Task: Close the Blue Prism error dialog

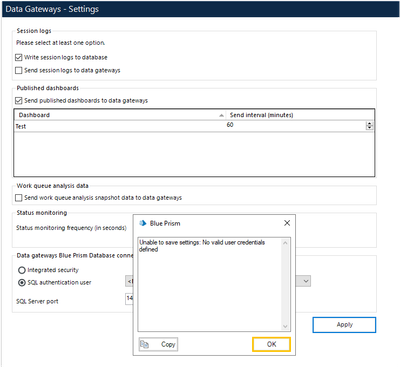Action: (287, 223)
